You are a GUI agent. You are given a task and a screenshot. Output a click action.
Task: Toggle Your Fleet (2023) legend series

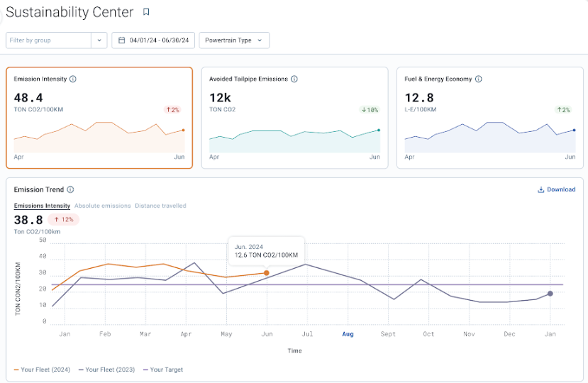click(108, 370)
